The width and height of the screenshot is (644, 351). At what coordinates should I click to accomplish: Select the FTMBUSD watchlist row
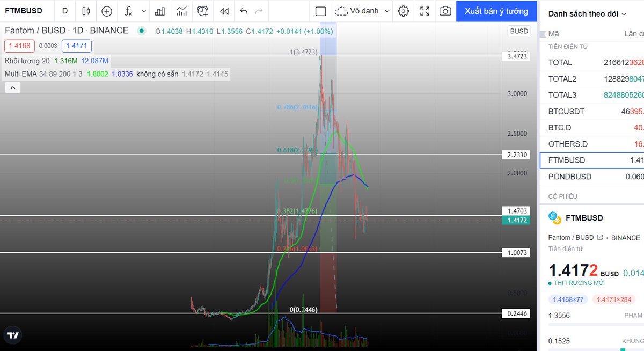coord(592,160)
